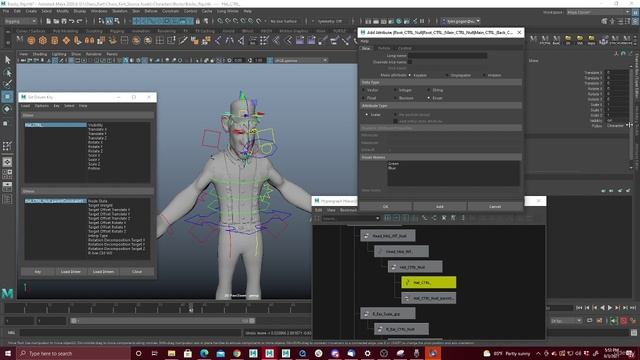Open Bookmarks menu in Hypergraph

tap(349, 210)
